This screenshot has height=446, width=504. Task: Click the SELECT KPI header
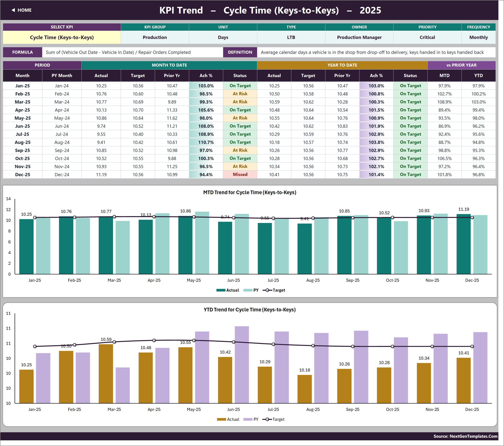[62, 27]
